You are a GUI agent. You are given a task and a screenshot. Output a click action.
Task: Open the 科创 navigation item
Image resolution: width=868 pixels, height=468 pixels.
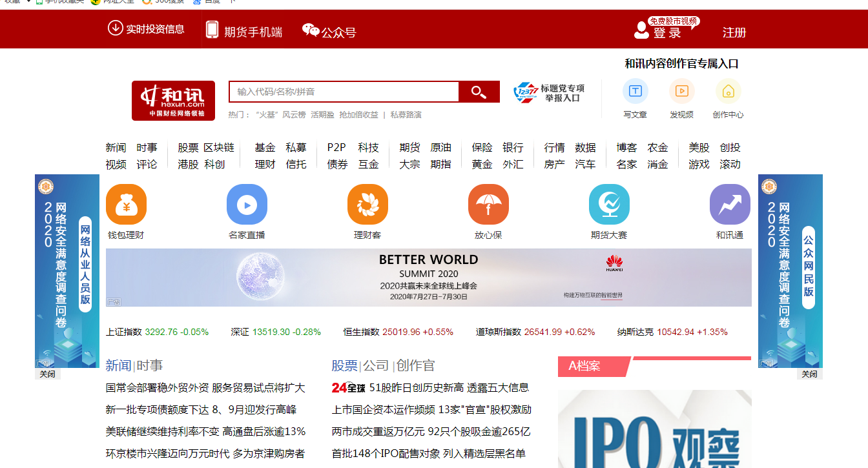(215, 165)
